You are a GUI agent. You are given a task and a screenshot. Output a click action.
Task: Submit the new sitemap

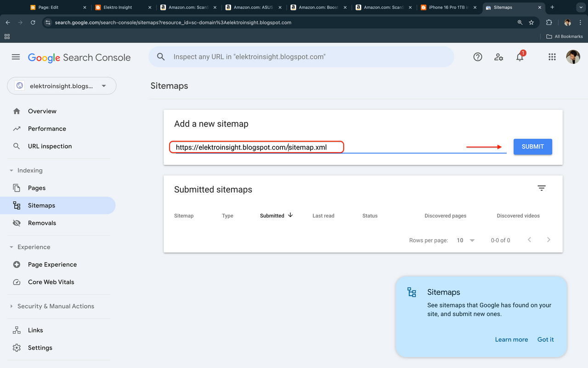pyautogui.click(x=533, y=147)
